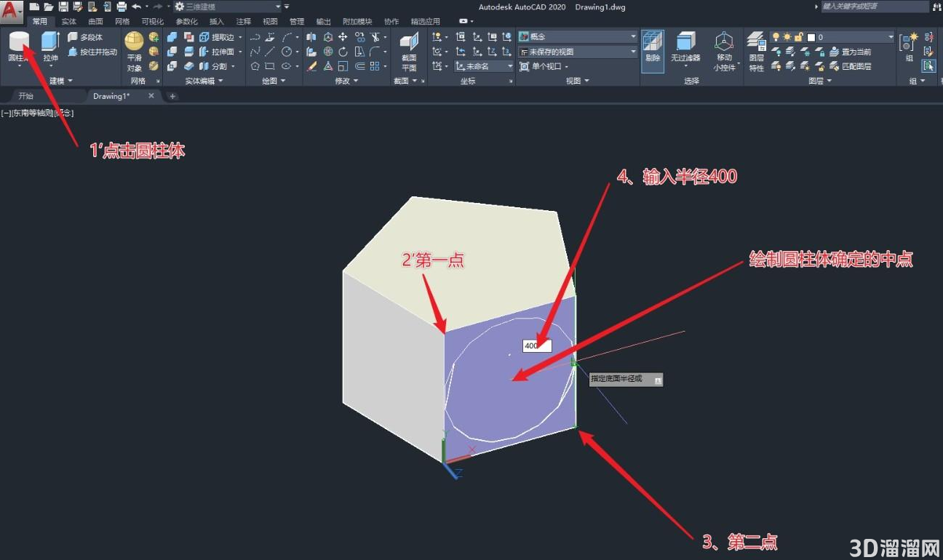
Task: Close the Drawing1* file tab
Action: point(151,95)
